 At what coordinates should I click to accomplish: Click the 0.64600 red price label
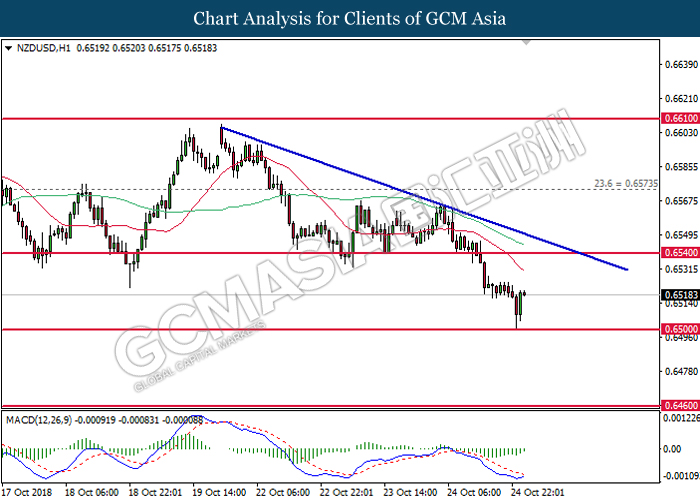coord(680,405)
